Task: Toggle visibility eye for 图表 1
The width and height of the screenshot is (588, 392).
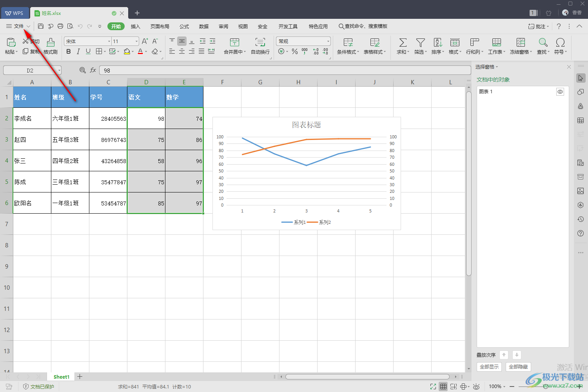Action: (x=560, y=92)
